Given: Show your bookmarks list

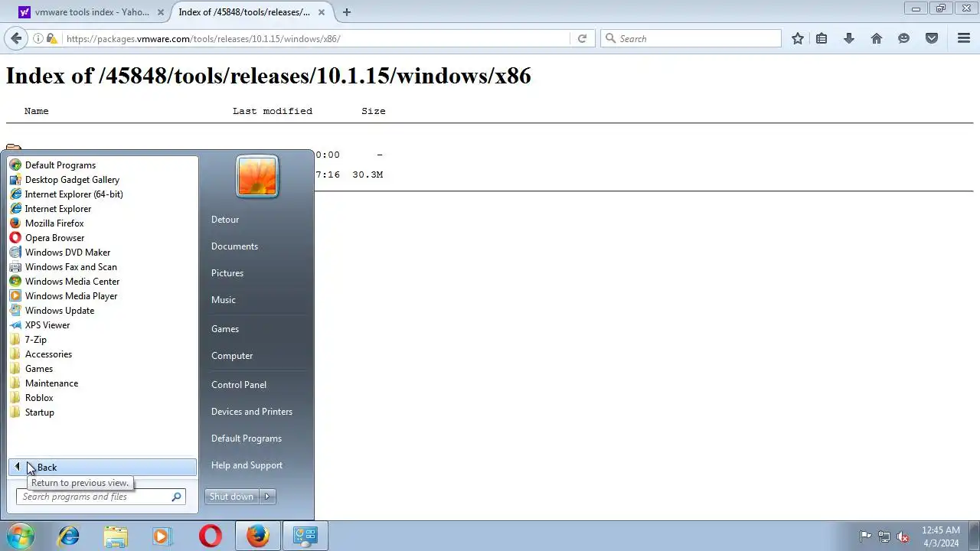Looking at the screenshot, I should point(822,38).
